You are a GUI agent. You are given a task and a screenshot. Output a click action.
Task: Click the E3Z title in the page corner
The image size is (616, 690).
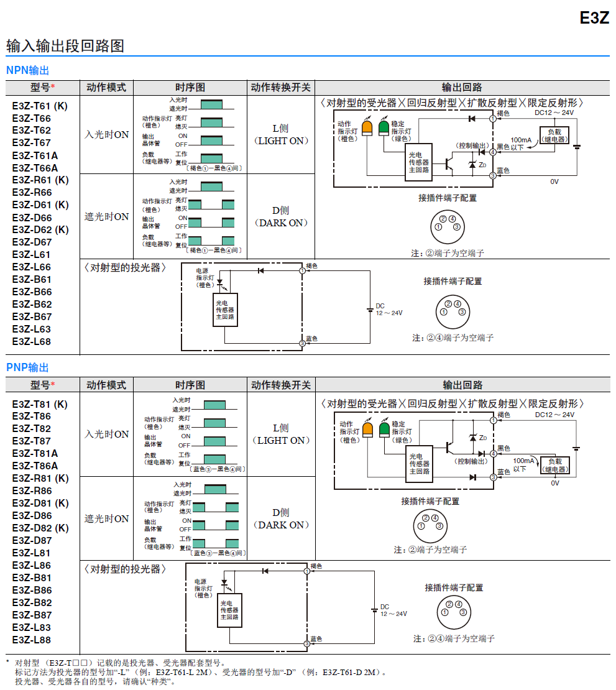point(594,18)
